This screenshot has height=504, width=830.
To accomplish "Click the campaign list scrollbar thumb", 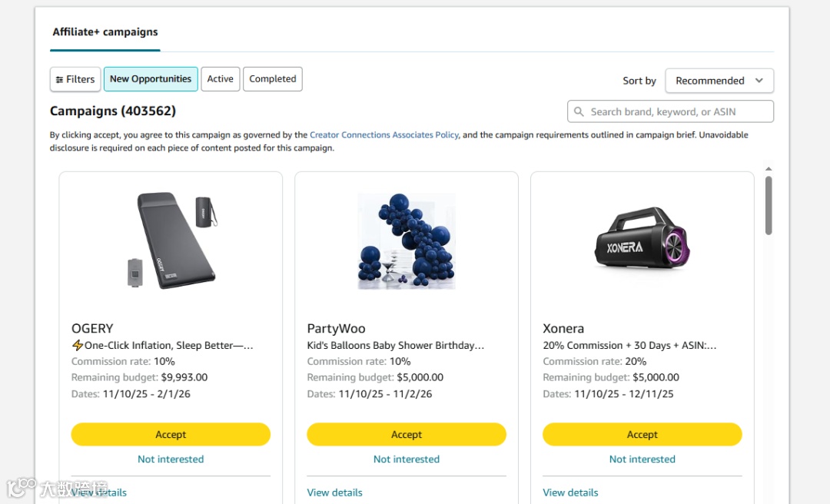I will coord(769,204).
